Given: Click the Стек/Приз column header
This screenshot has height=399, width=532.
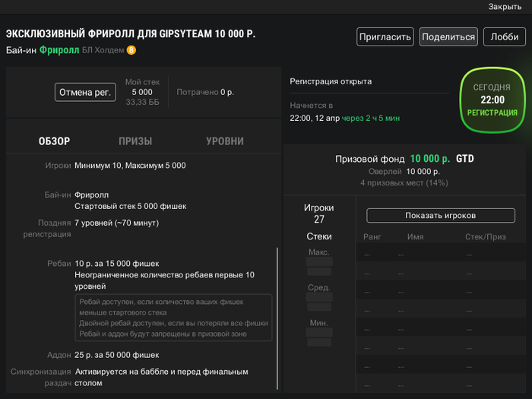Looking at the screenshot, I should 485,237.
